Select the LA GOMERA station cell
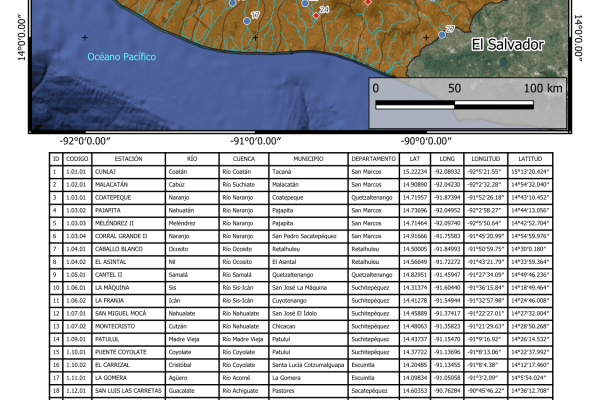600x400 pixels. [129, 378]
